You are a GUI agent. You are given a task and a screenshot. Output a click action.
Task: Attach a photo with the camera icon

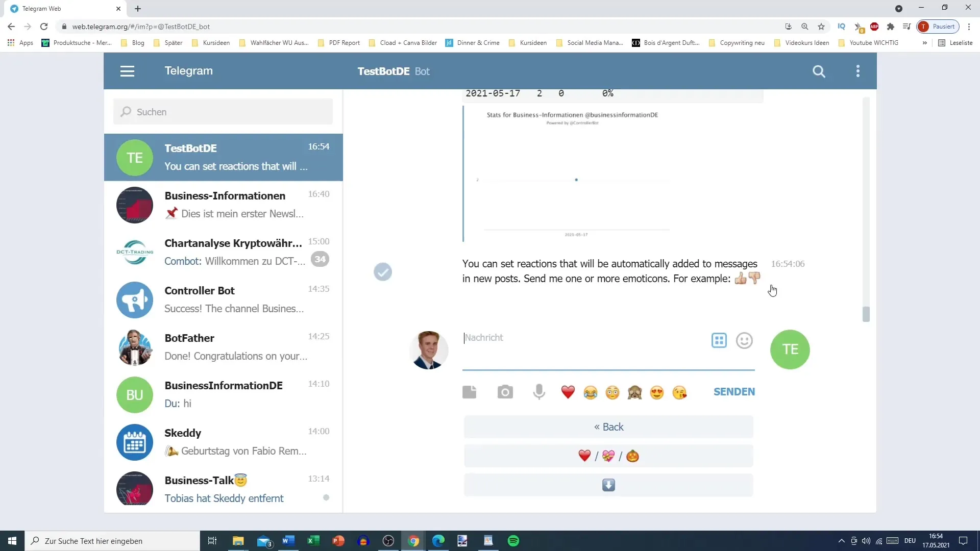tap(505, 392)
